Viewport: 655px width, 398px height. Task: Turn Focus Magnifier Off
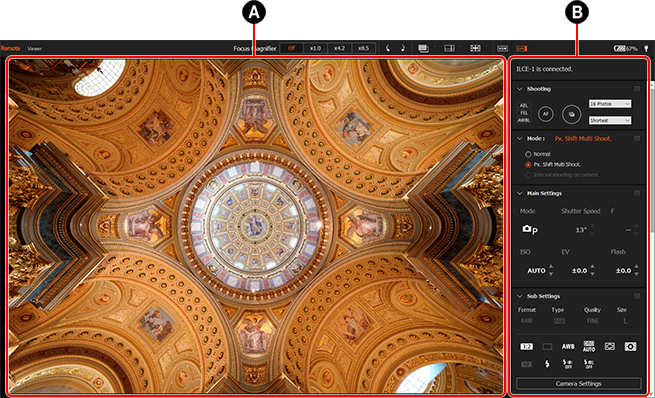(x=291, y=48)
